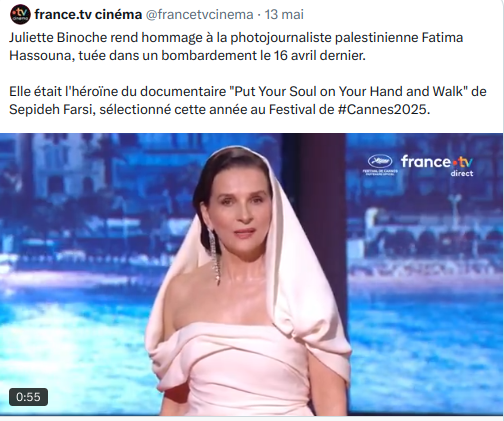
Task: Click the 'Sepideh Farsi' name in the tweet
Action: [50, 109]
